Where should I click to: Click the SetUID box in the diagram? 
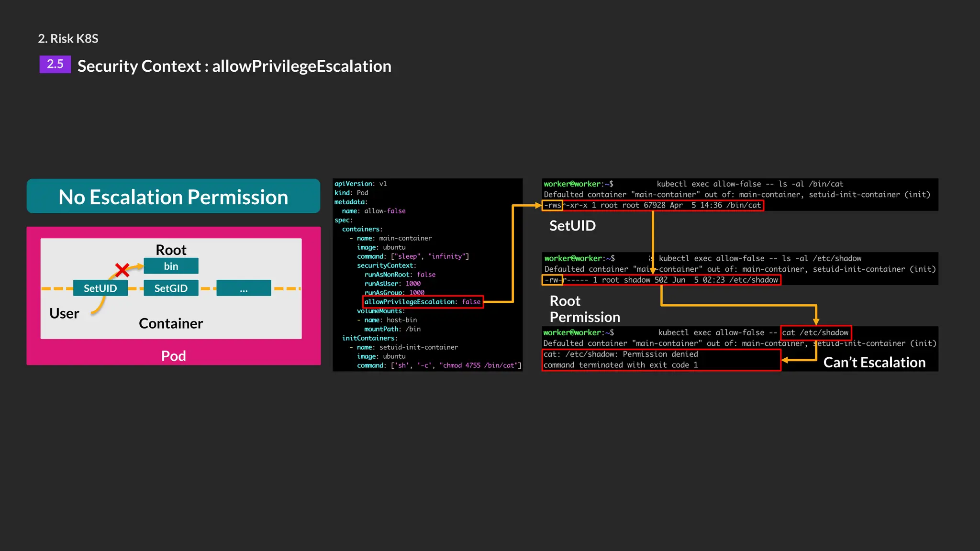pos(100,288)
